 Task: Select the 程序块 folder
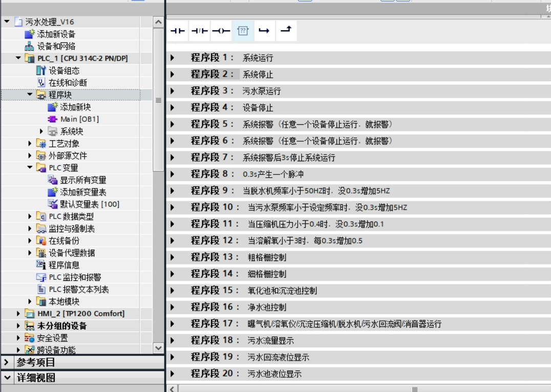54,95
